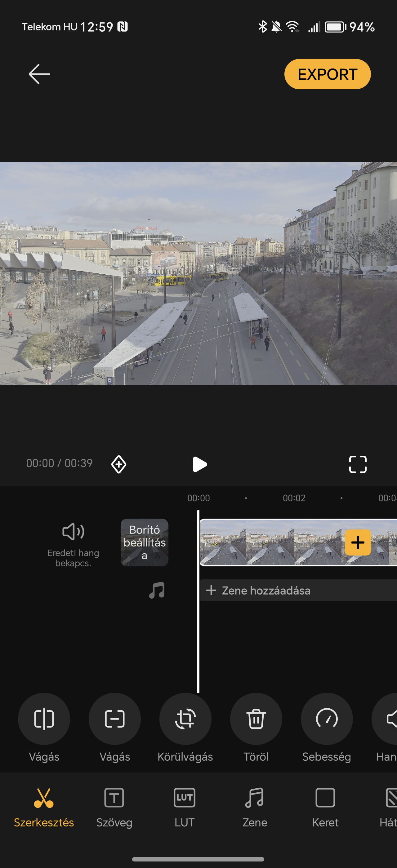
Task: Switch to the Zene music tab
Action: pos(255,808)
